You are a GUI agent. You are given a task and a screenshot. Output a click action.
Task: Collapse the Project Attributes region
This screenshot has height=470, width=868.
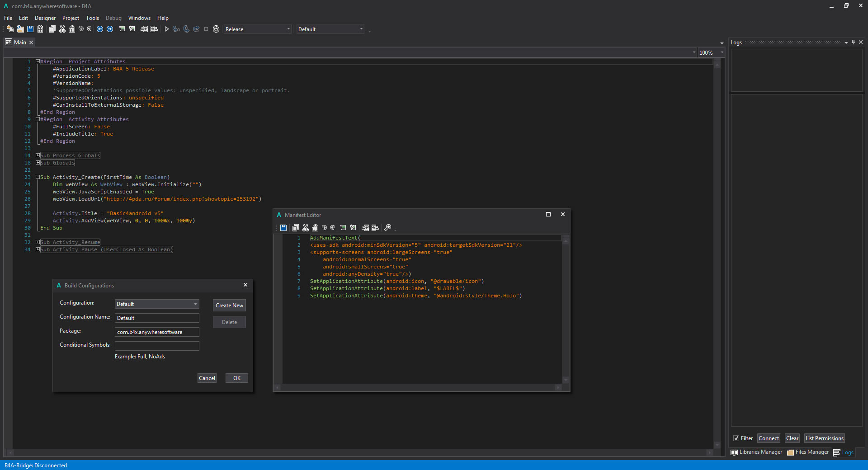coord(38,61)
